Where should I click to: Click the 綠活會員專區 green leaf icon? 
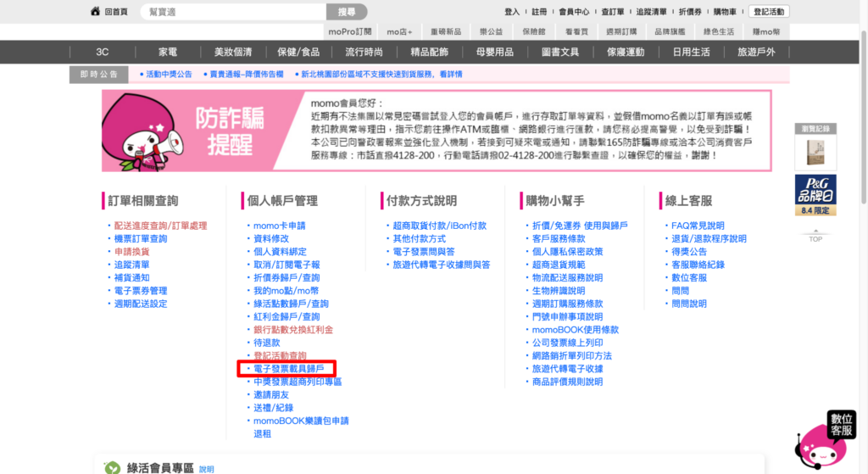113,468
